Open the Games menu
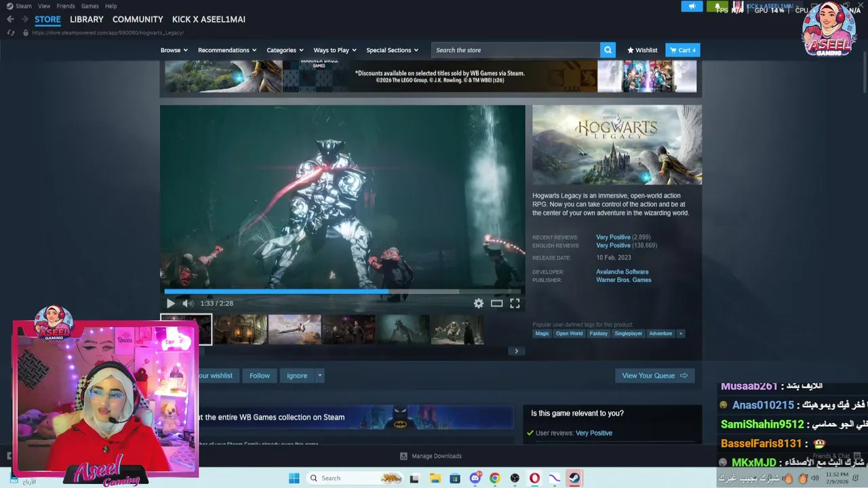The image size is (868, 488). [x=90, y=6]
